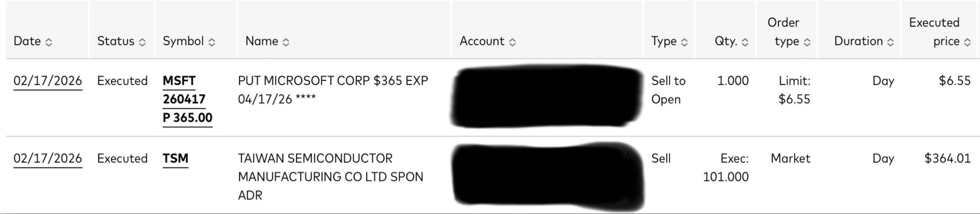
Task: Sort by Qty. using its sort icon
Action: [745, 42]
